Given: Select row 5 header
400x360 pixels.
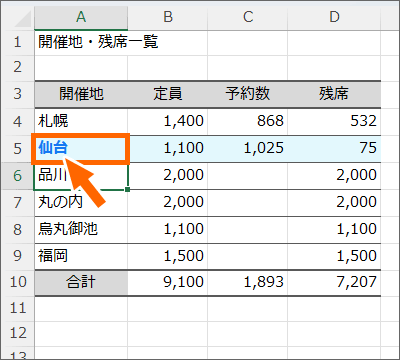Looking at the screenshot, I should click(x=17, y=149).
